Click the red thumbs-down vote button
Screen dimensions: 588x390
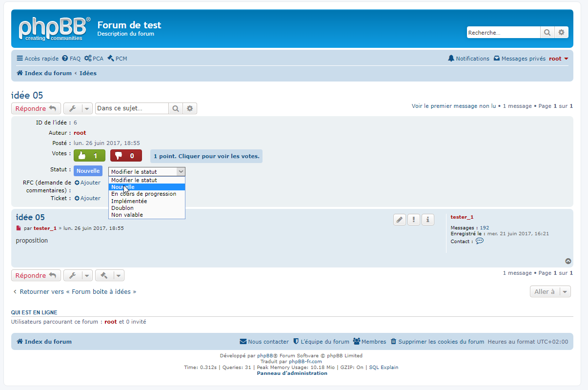click(x=126, y=156)
